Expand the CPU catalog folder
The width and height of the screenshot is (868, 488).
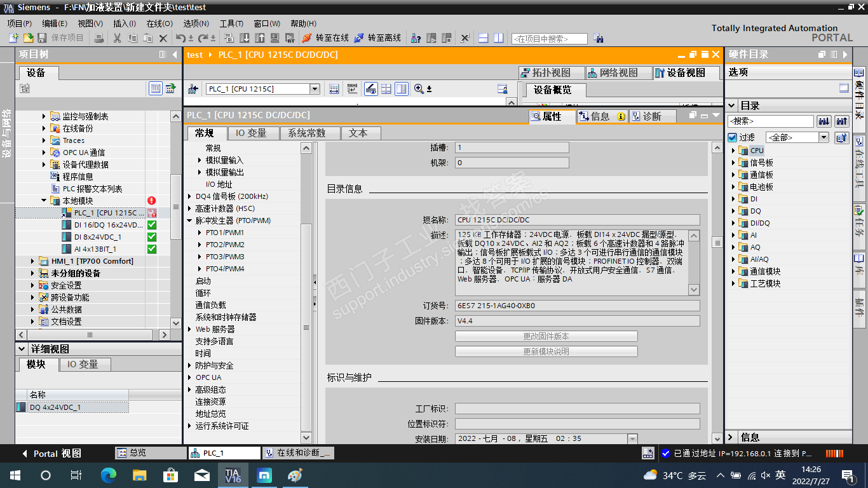click(733, 151)
